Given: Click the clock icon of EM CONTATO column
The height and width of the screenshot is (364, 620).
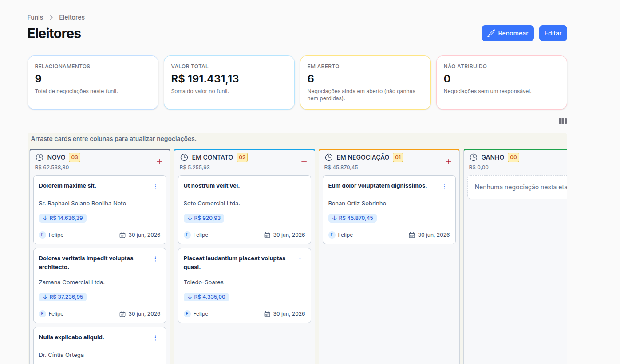Looking at the screenshot, I should tap(184, 157).
